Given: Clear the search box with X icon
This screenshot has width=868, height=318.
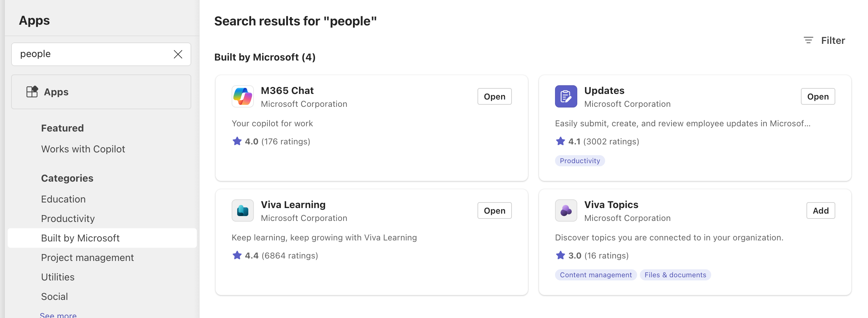Looking at the screenshot, I should pyautogui.click(x=178, y=54).
